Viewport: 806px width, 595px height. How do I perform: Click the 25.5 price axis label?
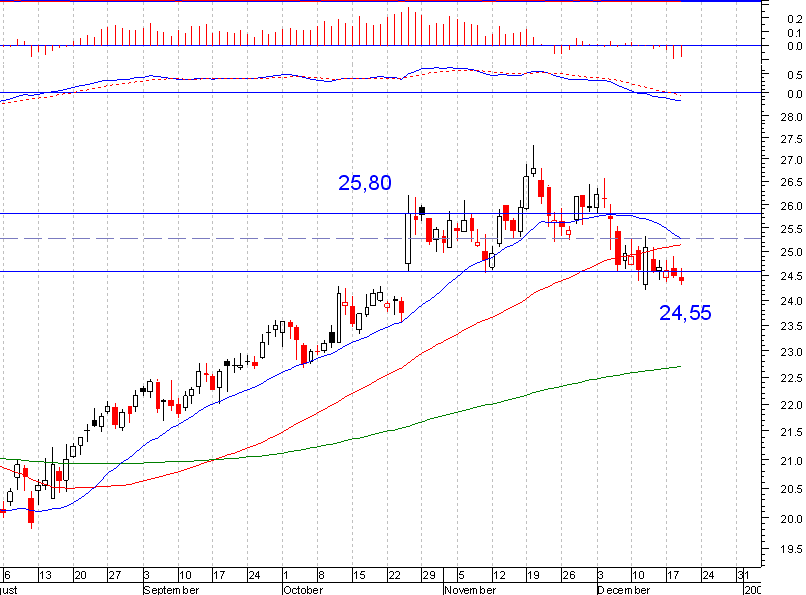(792, 229)
